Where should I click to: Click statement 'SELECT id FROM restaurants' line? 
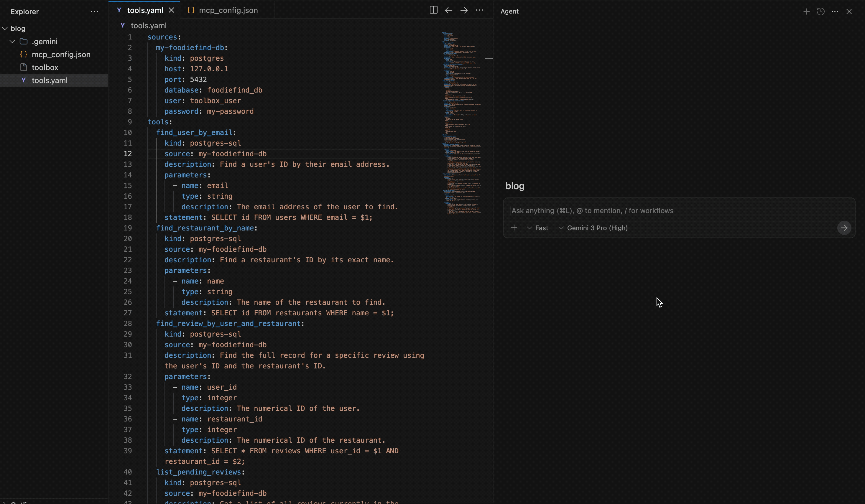tap(279, 313)
